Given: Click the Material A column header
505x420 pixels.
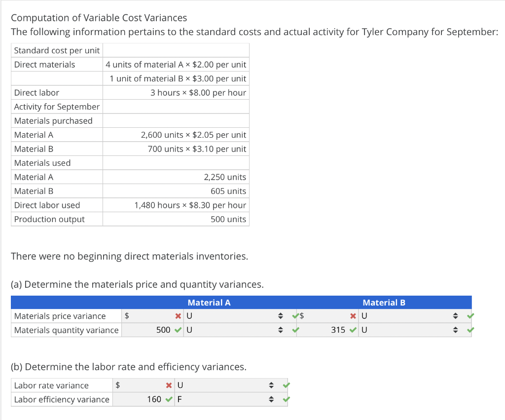Looking at the screenshot, I should 209,303.
